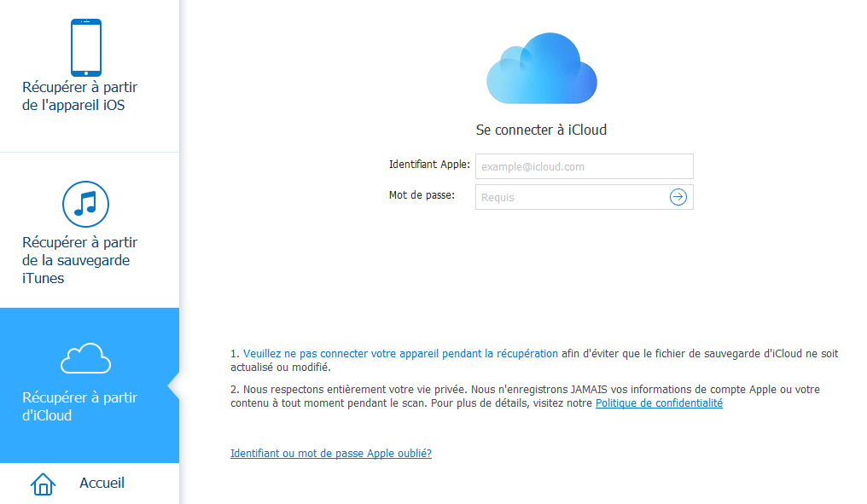This screenshot has height=504, width=867.
Task: Open "Identifiant ou mot de passe Apple oublié?" link
Action: click(331, 454)
